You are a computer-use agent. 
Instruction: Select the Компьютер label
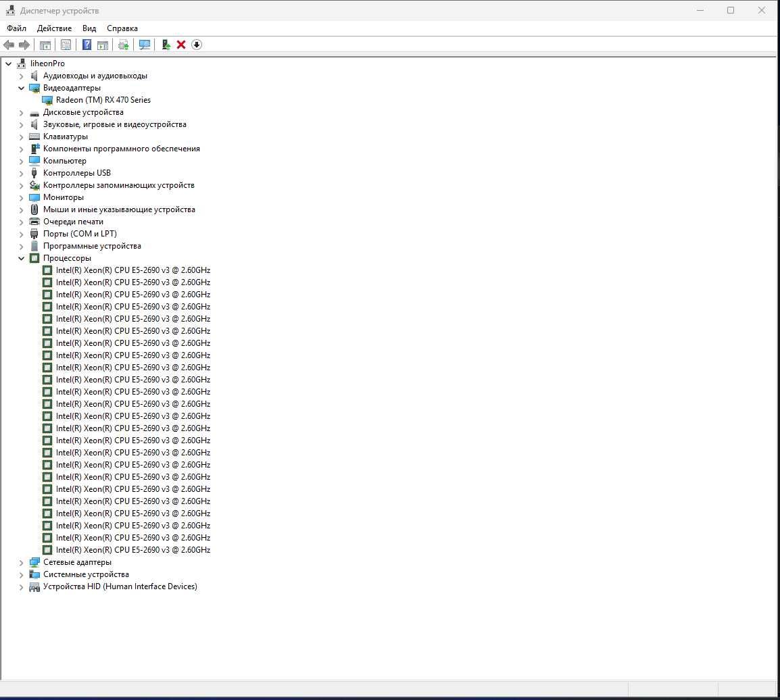(65, 161)
